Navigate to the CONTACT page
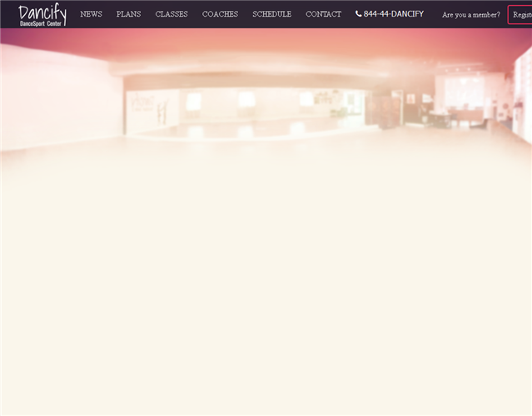The image size is (532, 416). click(323, 14)
